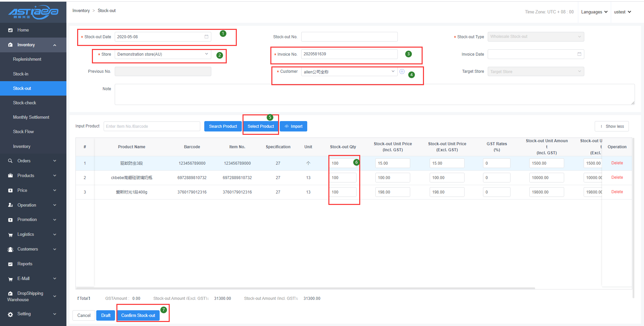
Task: Go to Monthly Settlement page
Action: (x=31, y=117)
